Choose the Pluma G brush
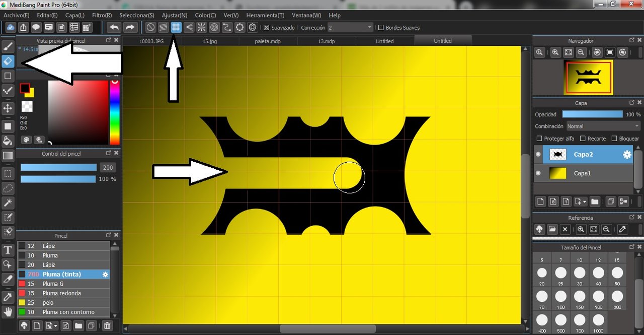 64,284
